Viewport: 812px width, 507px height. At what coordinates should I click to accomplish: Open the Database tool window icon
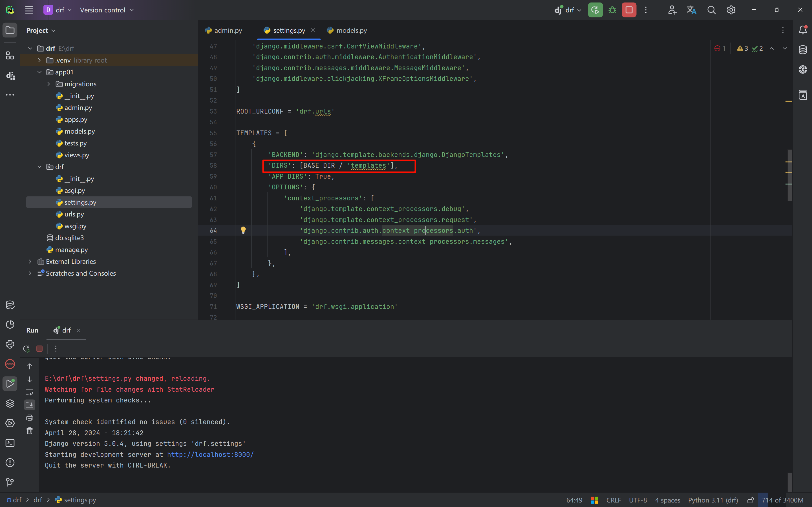[x=803, y=50]
